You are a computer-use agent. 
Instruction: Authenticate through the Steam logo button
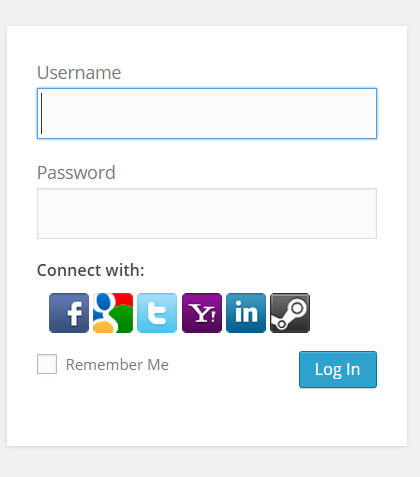(x=290, y=313)
